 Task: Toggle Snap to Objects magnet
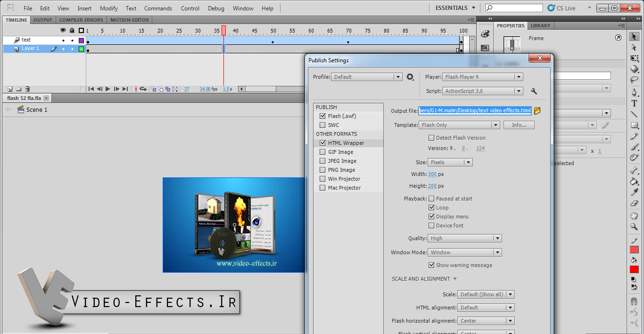634,301
